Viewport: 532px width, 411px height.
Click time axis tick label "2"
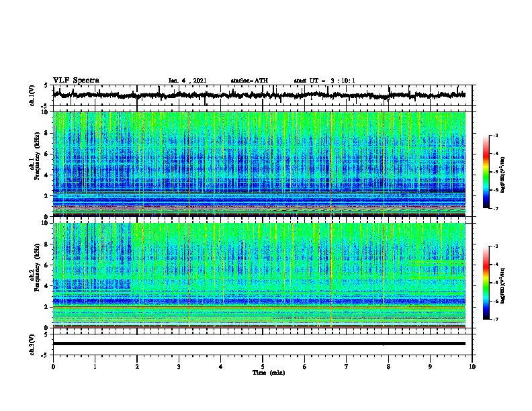coord(137,367)
